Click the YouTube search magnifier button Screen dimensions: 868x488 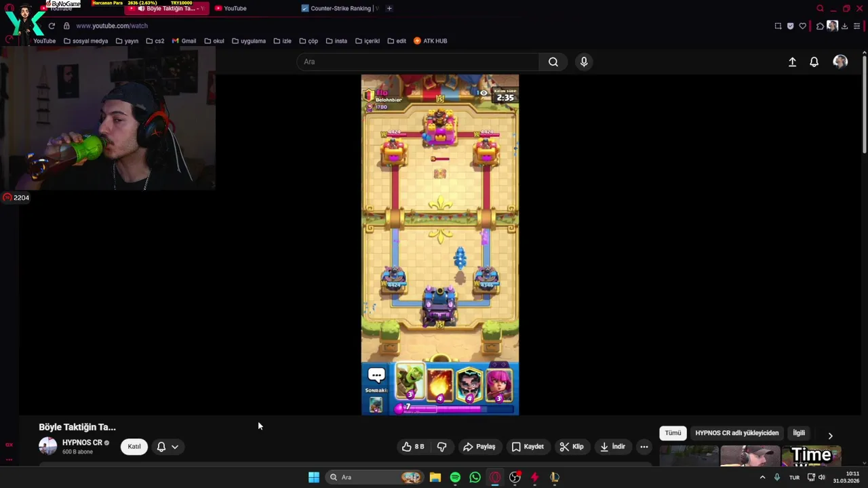click(x=553, y=62)
